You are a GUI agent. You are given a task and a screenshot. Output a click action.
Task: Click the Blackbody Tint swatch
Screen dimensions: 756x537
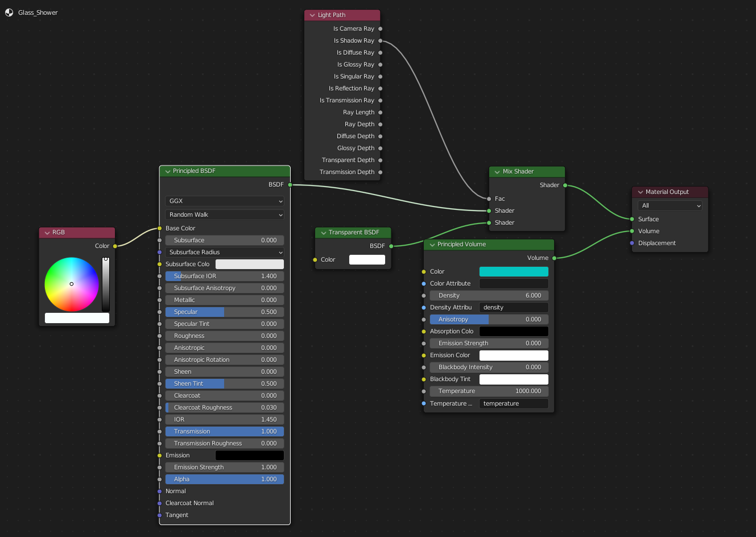coord(514,379)
